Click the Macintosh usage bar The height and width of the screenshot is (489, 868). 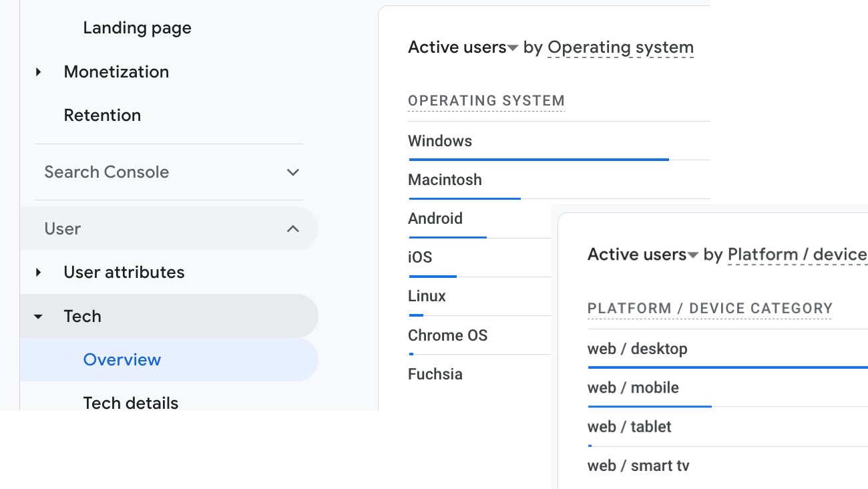[465, 198]
